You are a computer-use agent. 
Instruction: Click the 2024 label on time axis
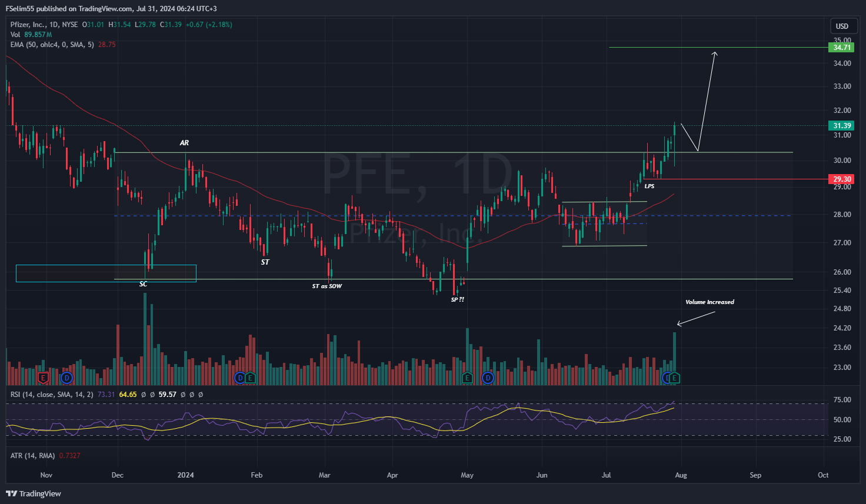tap(185, 475)
